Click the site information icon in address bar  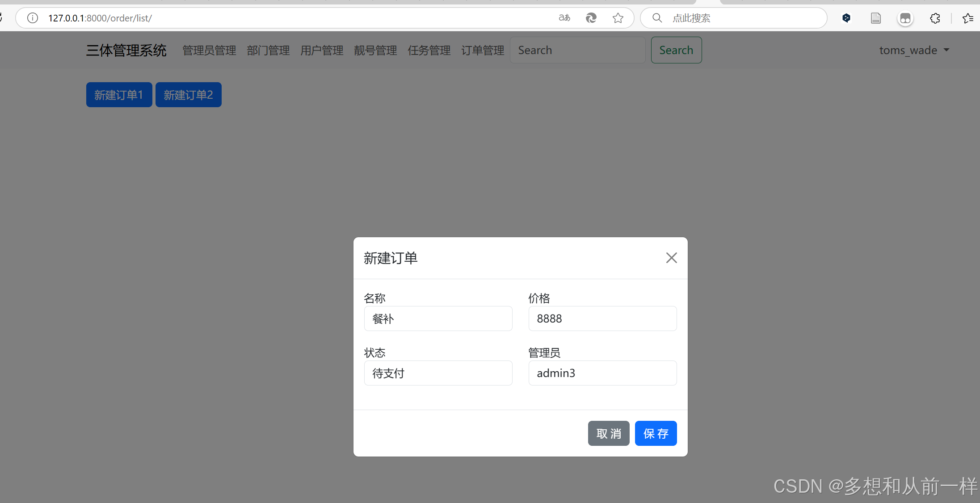(33, 18)
